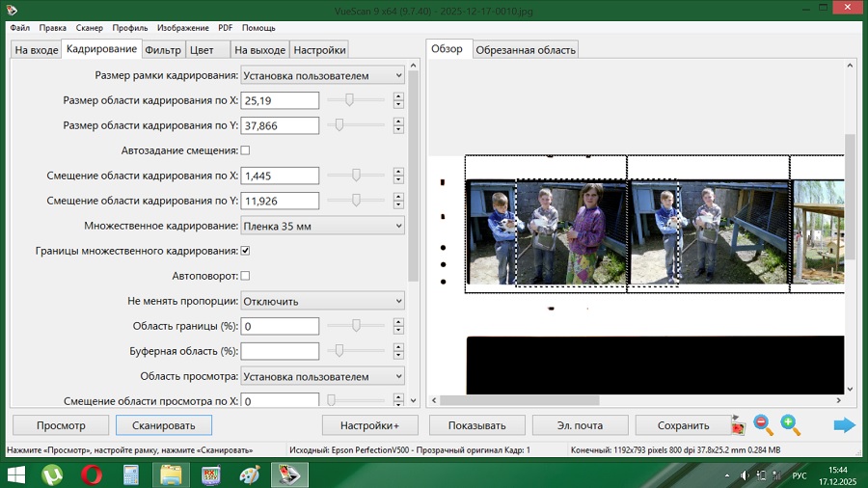Click the zoom in magnifier icon

pyautogui.click(x=790, y=424)
